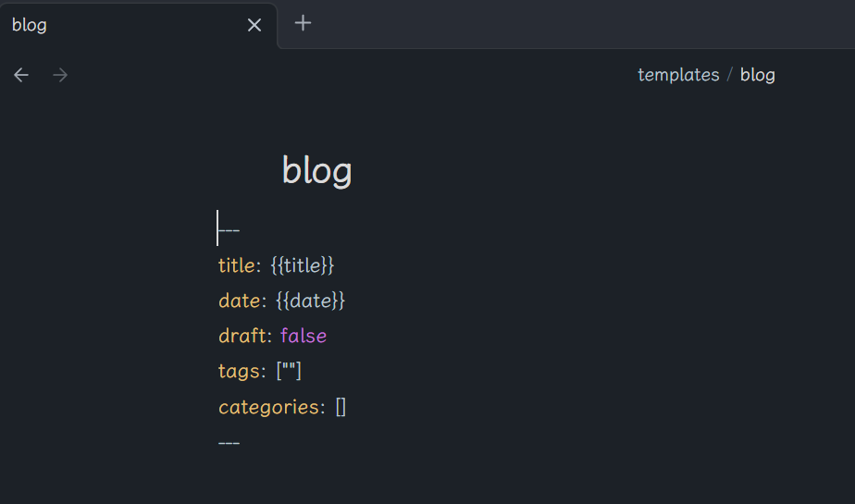Click the draft property key

(x=242, y=337)
